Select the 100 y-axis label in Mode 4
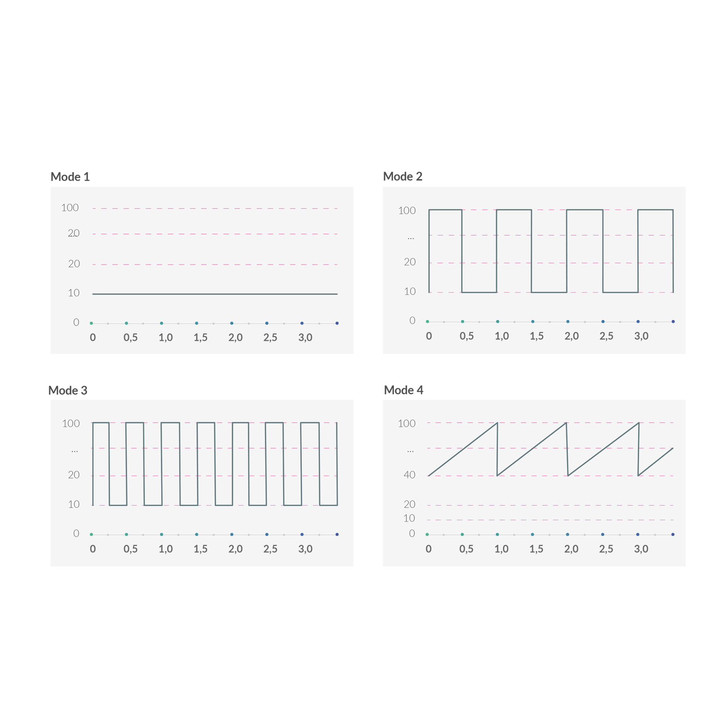728x728 pixels. [x=406, y=424]
